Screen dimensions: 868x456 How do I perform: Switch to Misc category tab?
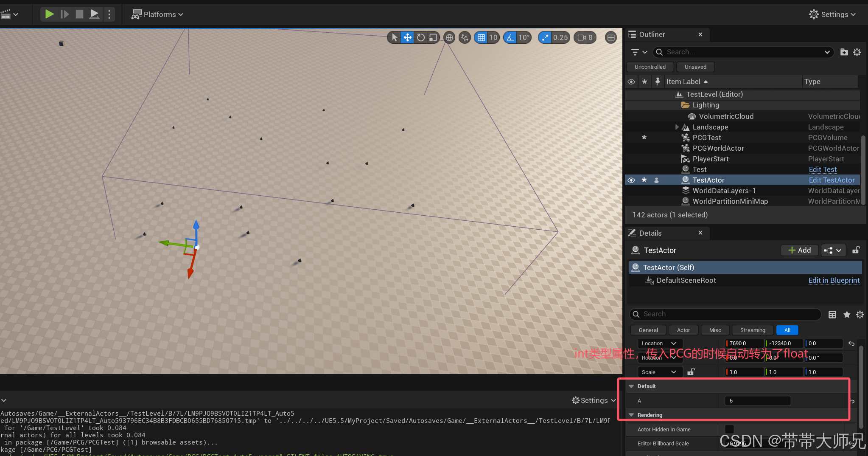tap(715, 330)
